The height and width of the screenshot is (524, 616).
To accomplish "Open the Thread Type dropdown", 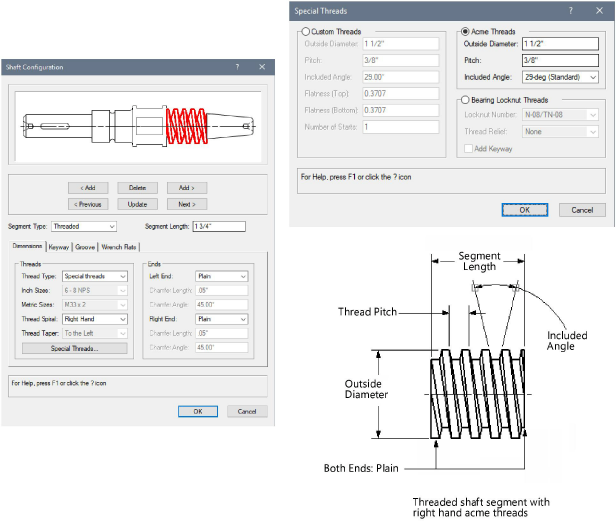I will click(x=95, y=276).
